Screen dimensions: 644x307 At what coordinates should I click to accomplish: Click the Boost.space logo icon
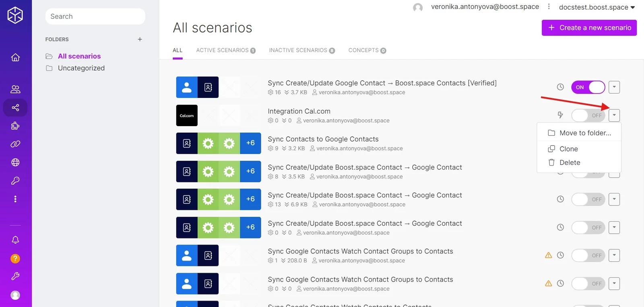coord(15,15)
